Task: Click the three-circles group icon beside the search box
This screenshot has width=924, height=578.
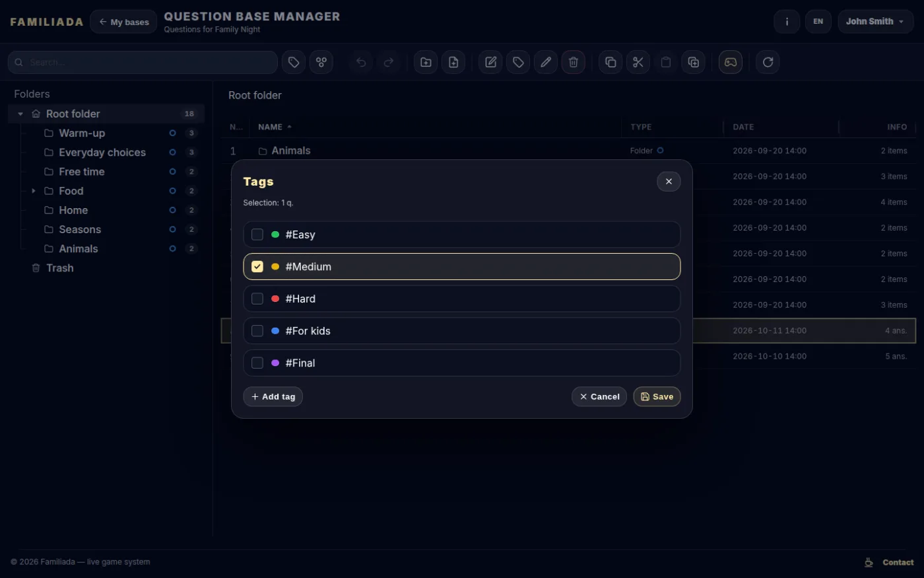Action: click(x=321, y=62)
